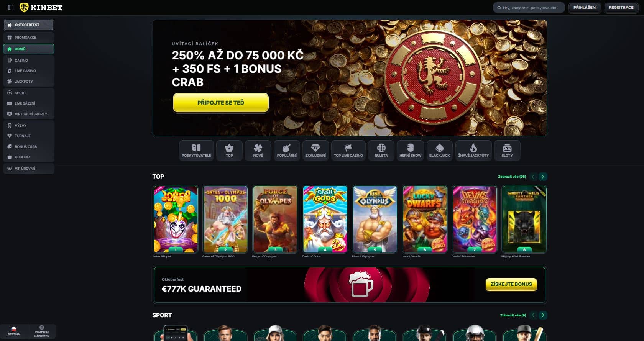Collapse the sidebar with the panel icon

pos(11,7)
